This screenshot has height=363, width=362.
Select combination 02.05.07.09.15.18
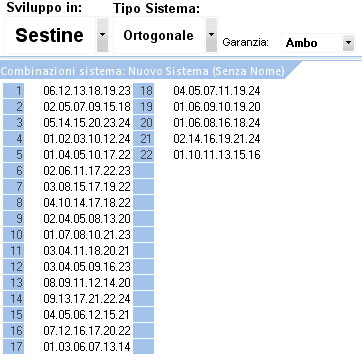(87, 107)
